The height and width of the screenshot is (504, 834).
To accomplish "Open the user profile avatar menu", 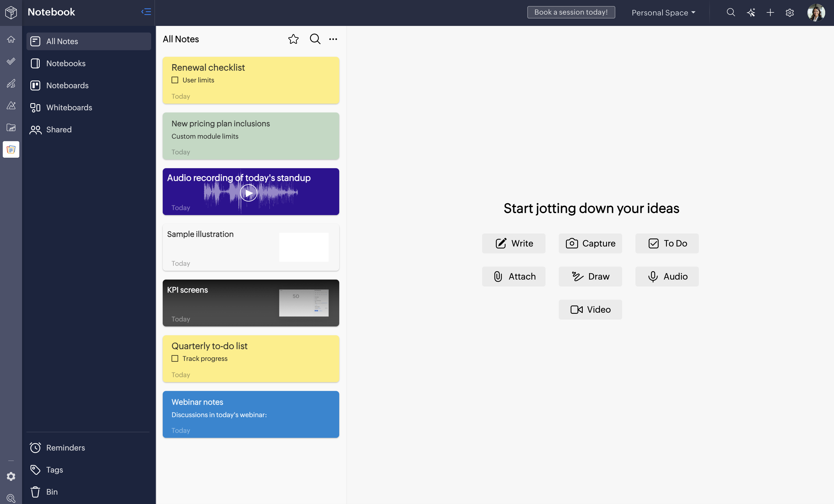I will [816, 12].
